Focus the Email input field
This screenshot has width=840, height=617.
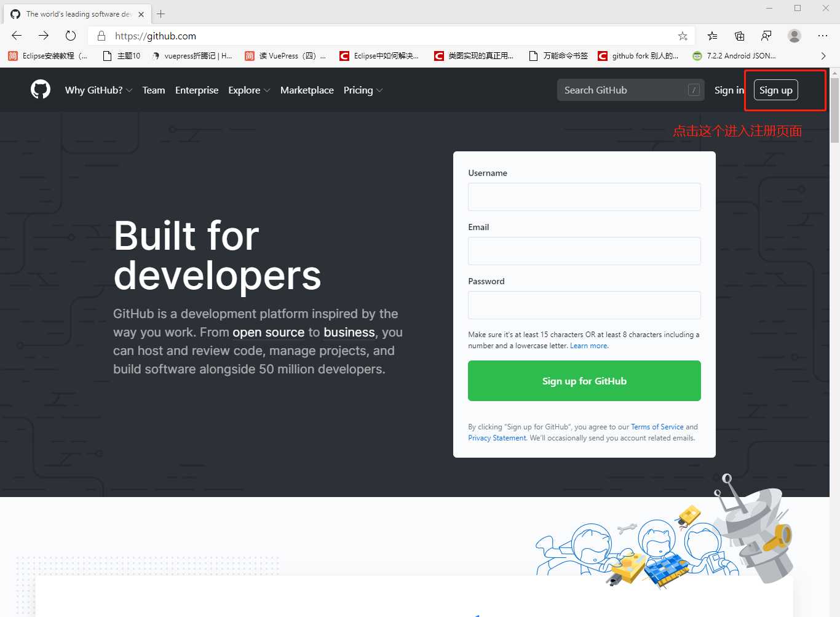pos(584,251)
